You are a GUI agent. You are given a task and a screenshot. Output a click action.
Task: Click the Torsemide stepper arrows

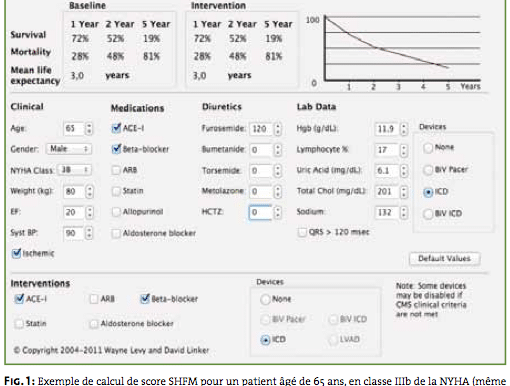pos(277,171)
